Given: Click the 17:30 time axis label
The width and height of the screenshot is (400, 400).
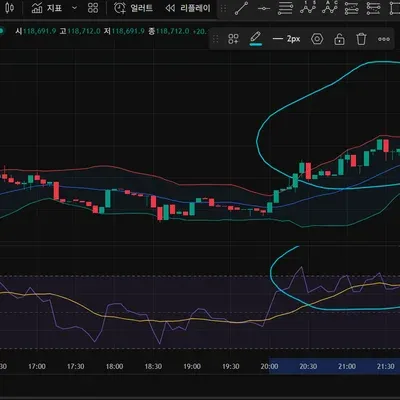Looking at the screenshot, I should click(76, 367).
